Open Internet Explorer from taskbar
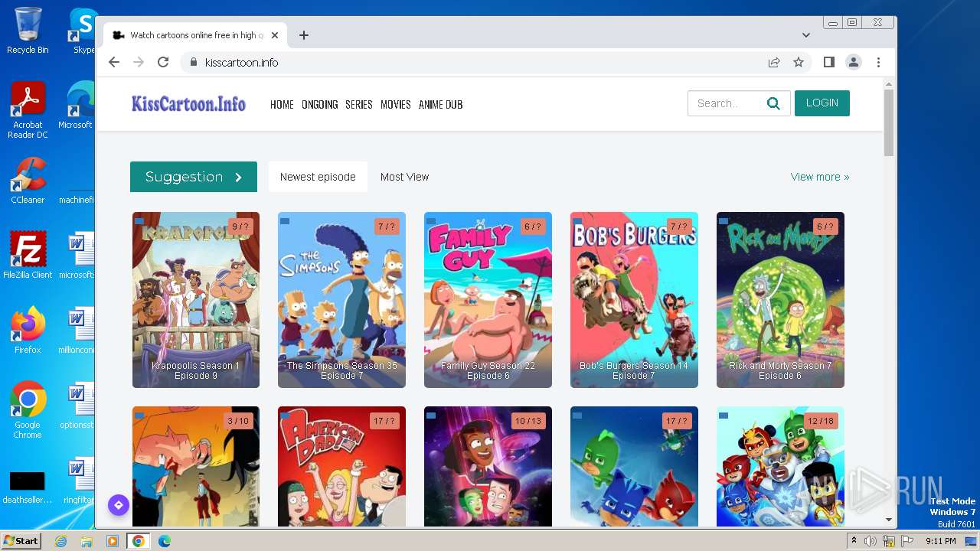 (60, 541)
